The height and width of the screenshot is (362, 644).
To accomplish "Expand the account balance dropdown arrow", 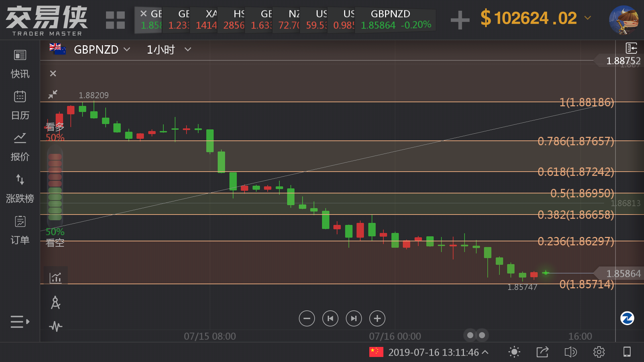I will [588, 18].
